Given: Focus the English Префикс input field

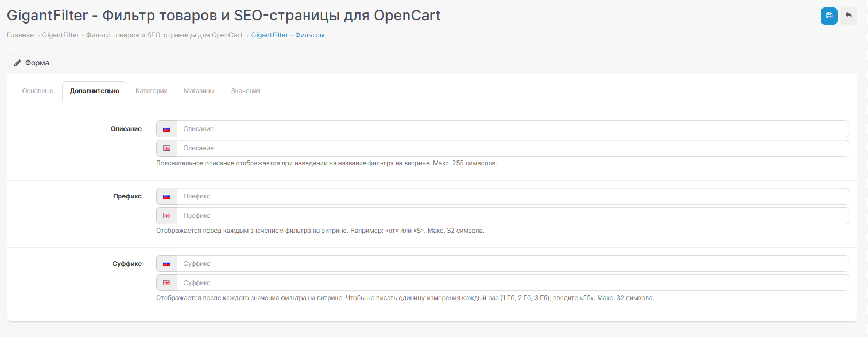Looking at the screenshot, I should click(x=513, y=216).
